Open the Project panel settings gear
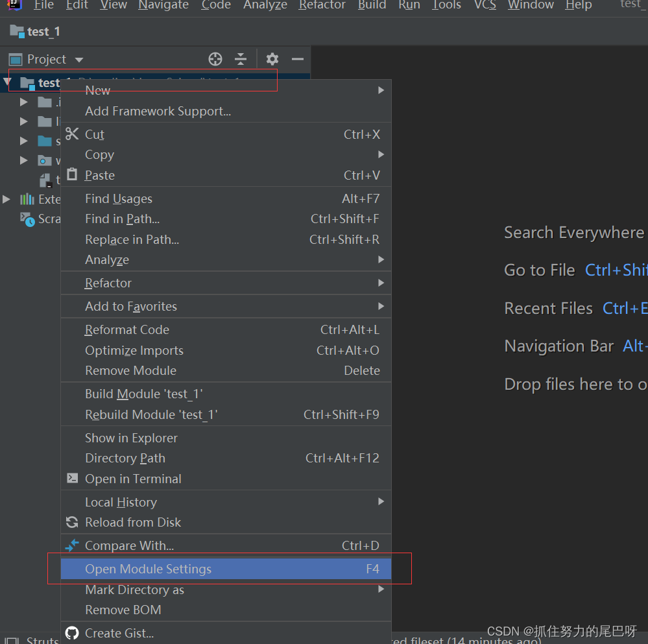Viewport: 648px width, 644px height. pos(272,59)
